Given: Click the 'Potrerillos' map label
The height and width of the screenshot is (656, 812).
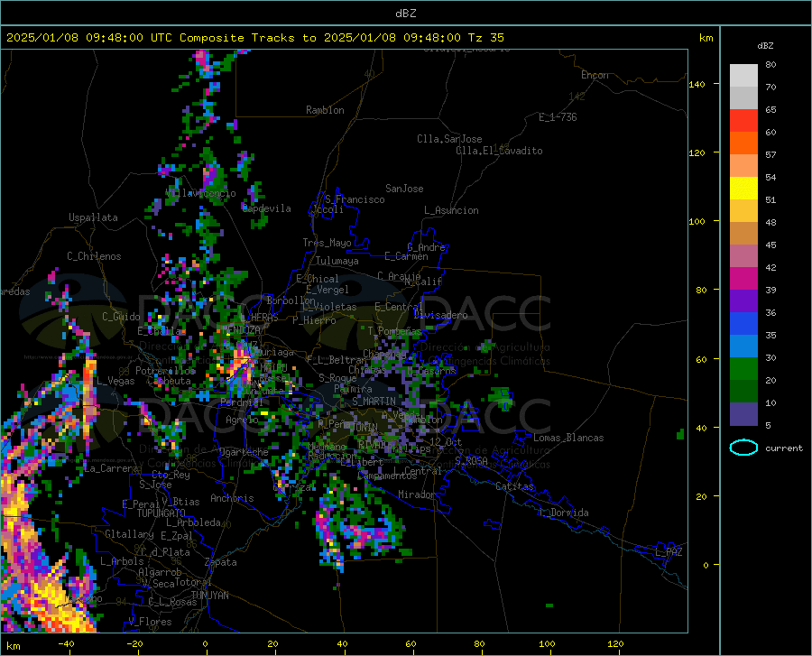Looking at the screenshot, I should pos(165,371).
